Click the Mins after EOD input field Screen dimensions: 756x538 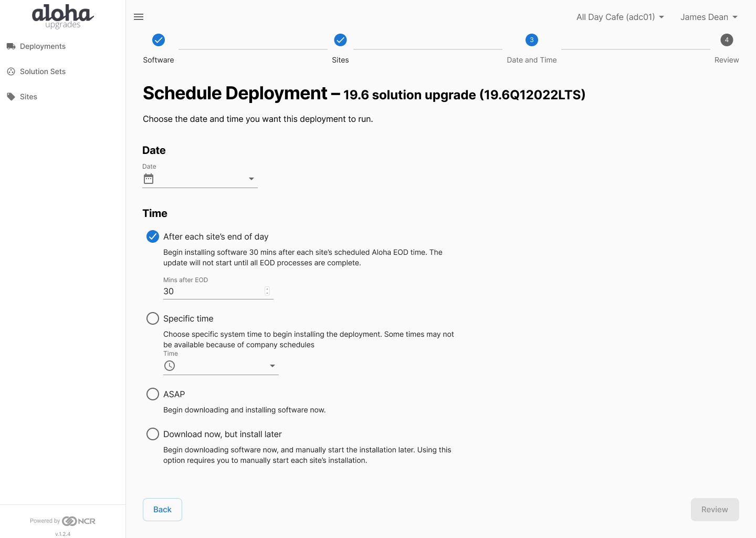pos(213,291)
